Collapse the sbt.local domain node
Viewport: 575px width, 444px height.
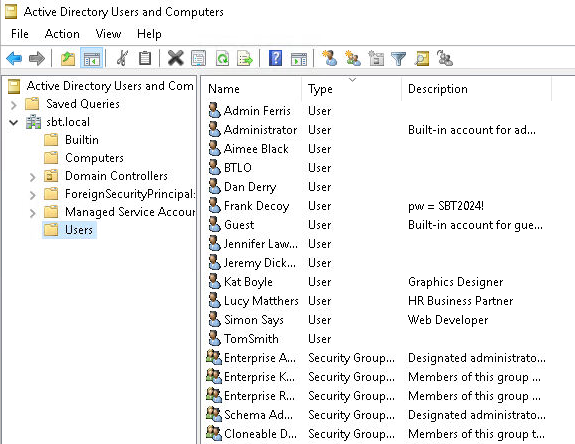(14, 122)
